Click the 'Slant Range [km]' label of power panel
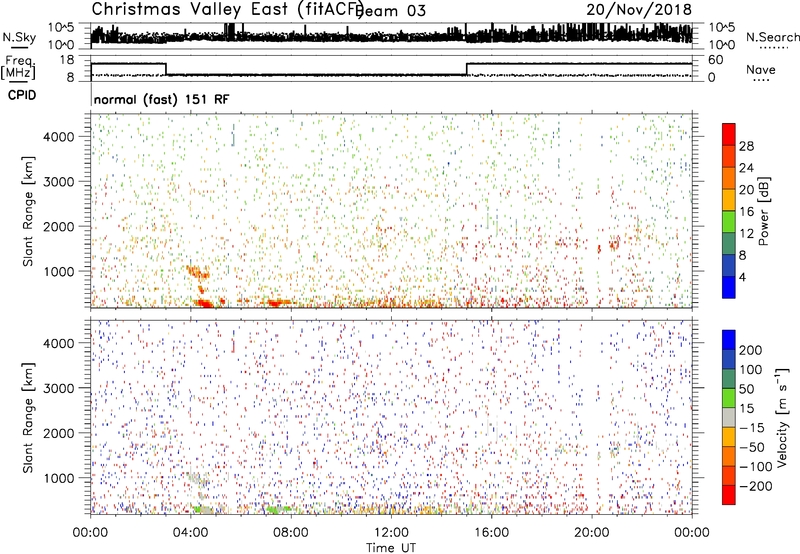 coord(28,211)
